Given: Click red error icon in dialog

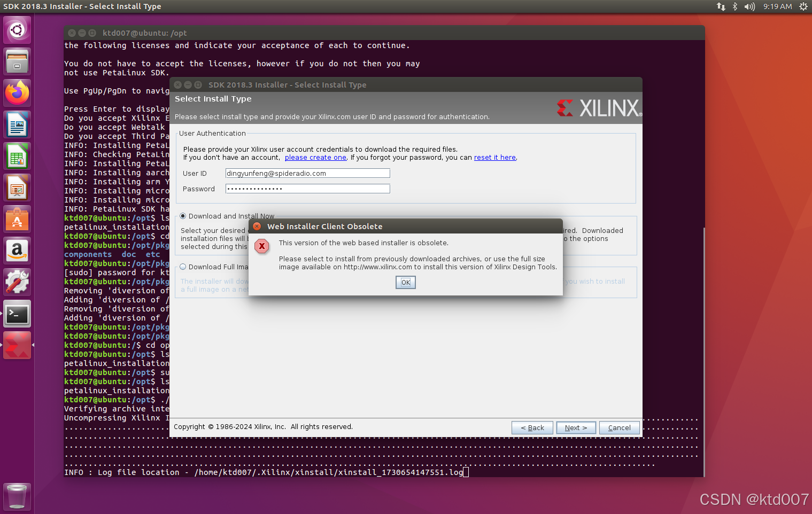Looking at the screenshot, I should pyautogui.click(x=262, y=246).
